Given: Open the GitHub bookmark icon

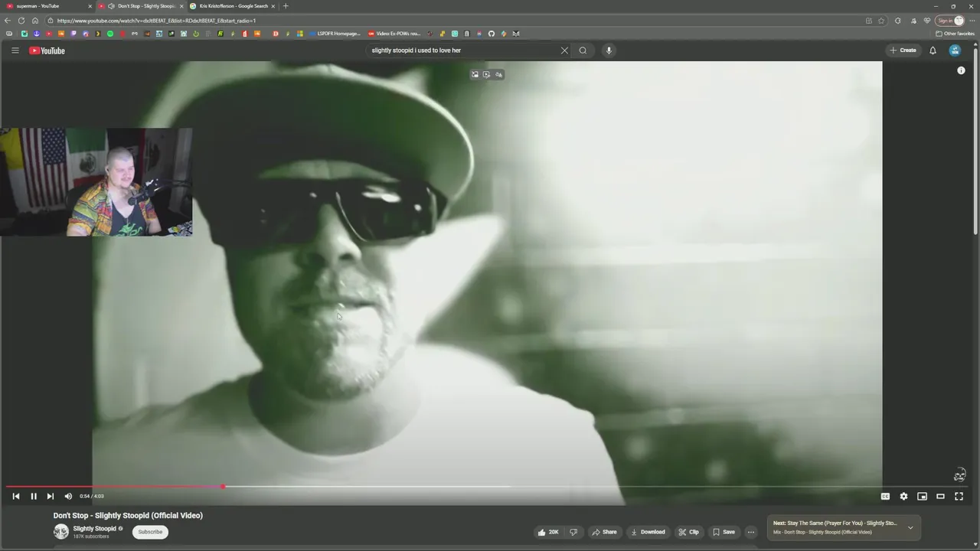Looking at the screenshot, I should 492,34.
